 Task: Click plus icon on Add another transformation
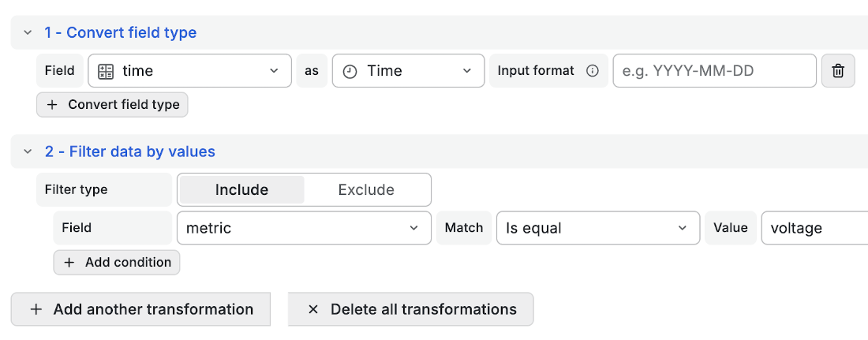coord(36,309)
